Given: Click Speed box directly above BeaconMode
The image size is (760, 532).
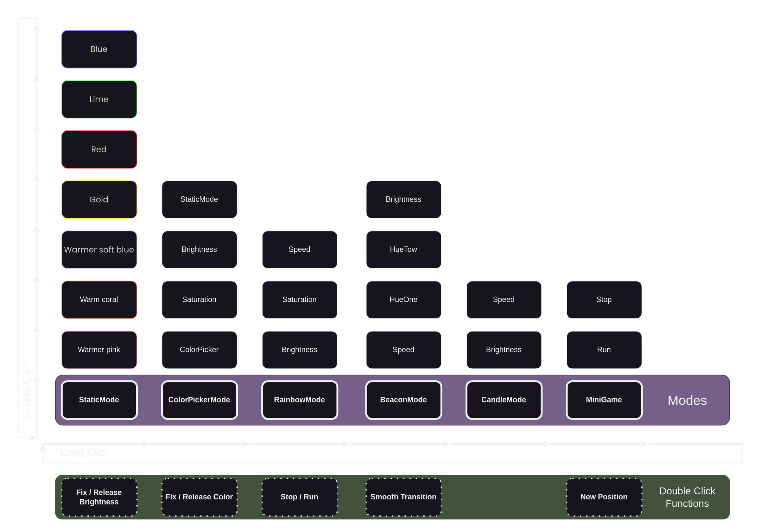Looking at the screenshot, I should tap(403, 350).
